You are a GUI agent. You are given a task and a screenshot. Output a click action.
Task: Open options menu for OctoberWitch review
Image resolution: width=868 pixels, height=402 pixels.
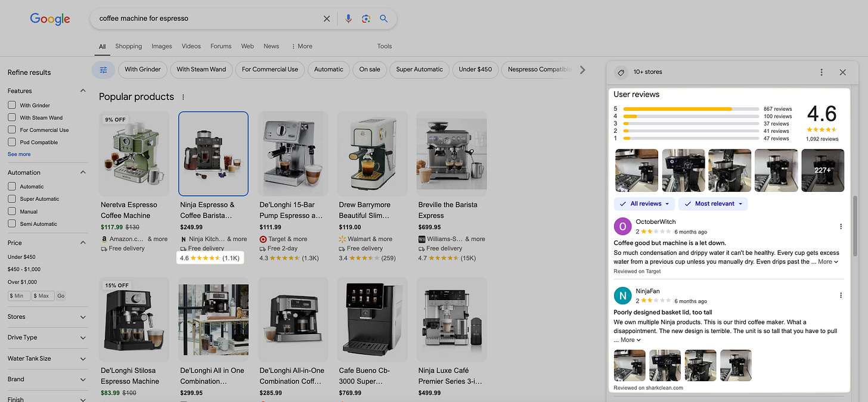[x=841, y=226]
